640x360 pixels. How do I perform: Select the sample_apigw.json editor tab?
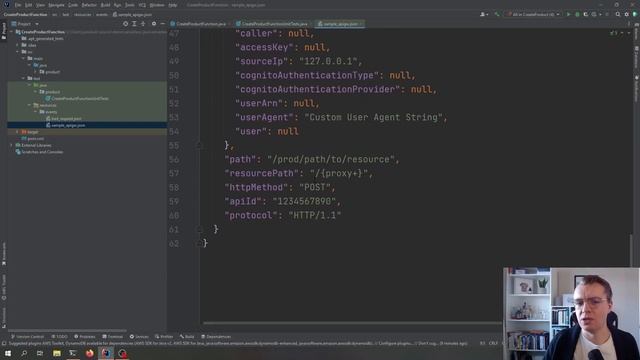(340, 24)
